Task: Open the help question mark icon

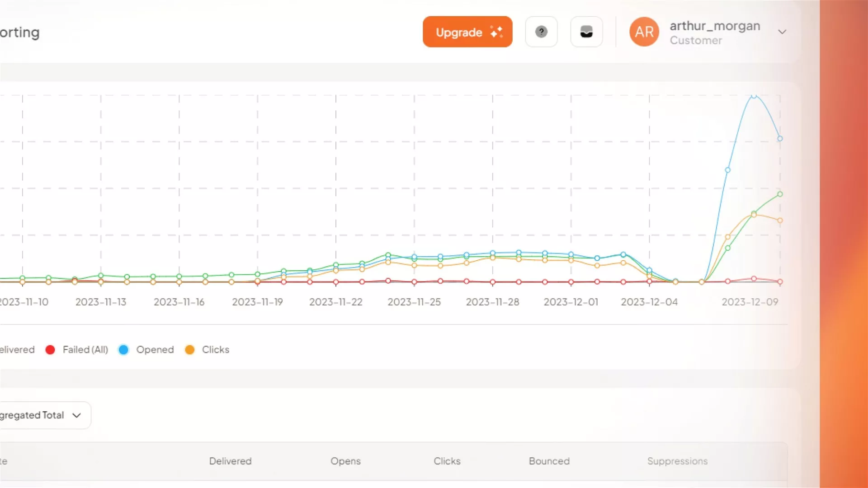Action: (541, 32)
